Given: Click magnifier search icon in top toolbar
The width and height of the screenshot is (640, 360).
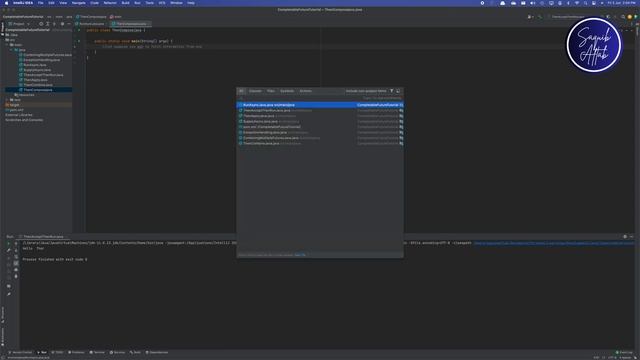Looking at the screenshot, I should 622,17.
